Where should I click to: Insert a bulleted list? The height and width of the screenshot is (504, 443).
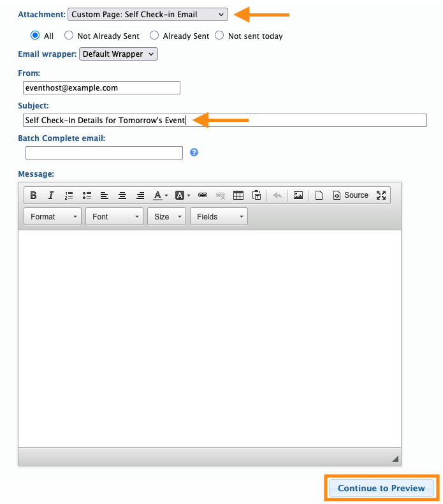tap(87, 195)
